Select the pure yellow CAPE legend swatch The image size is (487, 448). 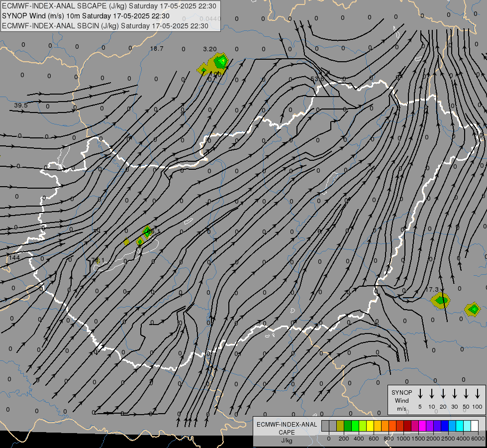[x=370, y=426]
